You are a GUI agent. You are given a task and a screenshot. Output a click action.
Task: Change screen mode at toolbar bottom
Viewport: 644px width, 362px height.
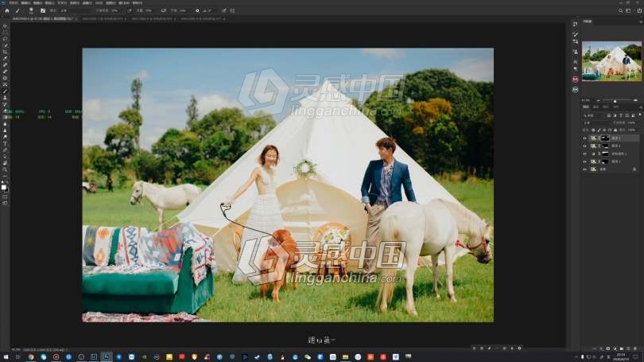[x=5, y=203]
